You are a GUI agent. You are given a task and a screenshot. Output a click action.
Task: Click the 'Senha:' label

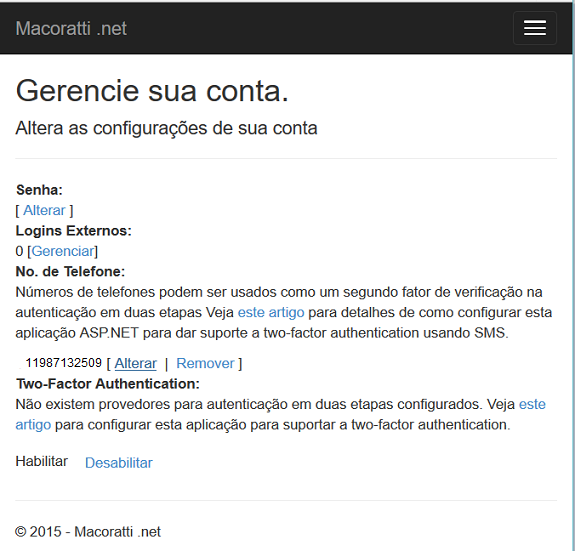tap(39, 190)
